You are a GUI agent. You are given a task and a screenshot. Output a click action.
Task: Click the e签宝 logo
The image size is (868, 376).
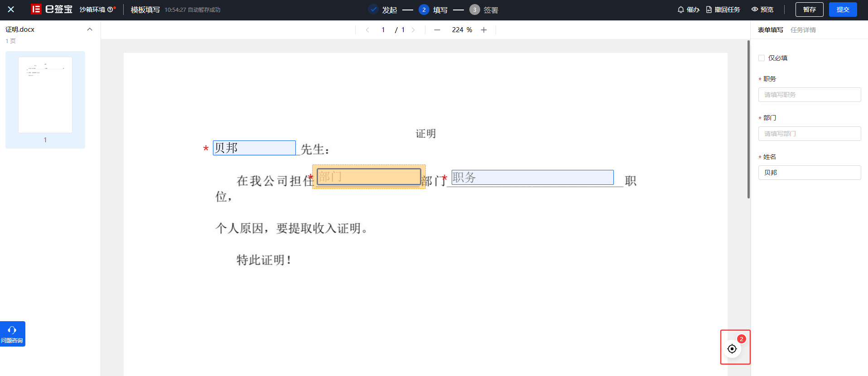point(52,9)
